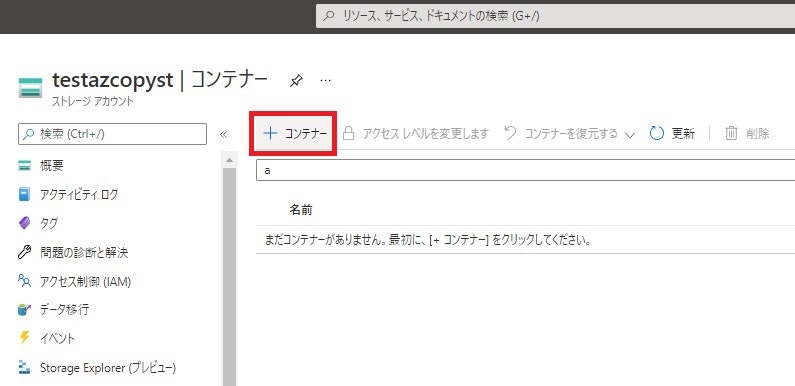Screen dimensions: 795x386
Task: Click the Storage Explorer icon
Action: pos(24,367)
